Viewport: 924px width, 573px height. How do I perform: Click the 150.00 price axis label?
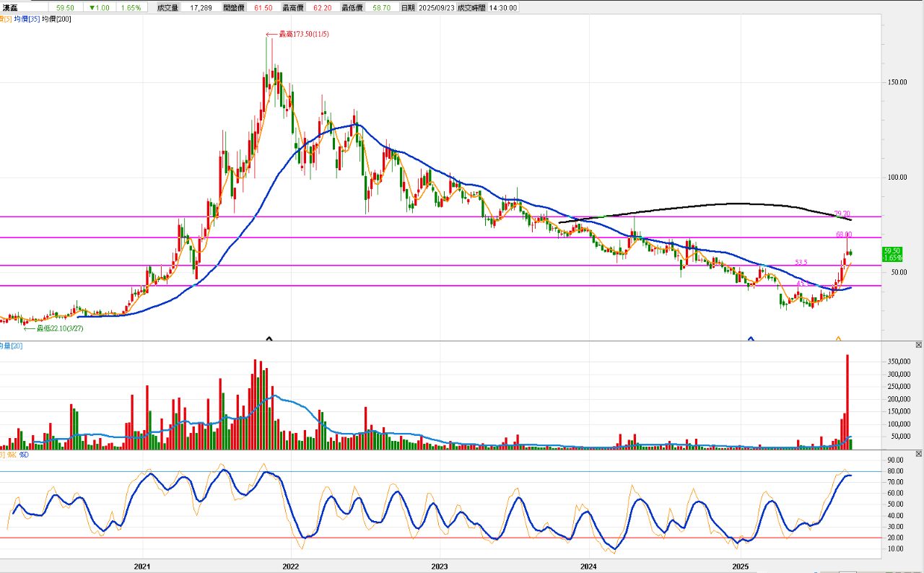(x=897, y=82)
